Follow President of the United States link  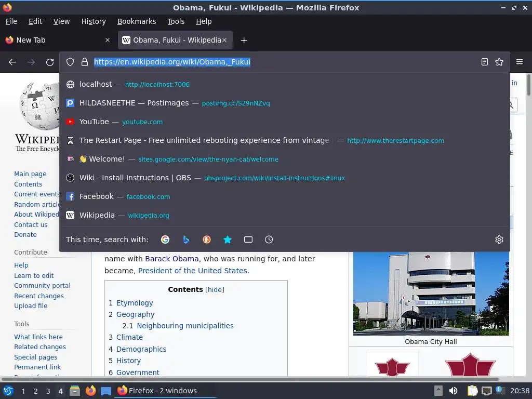click(x=193, y=271)
